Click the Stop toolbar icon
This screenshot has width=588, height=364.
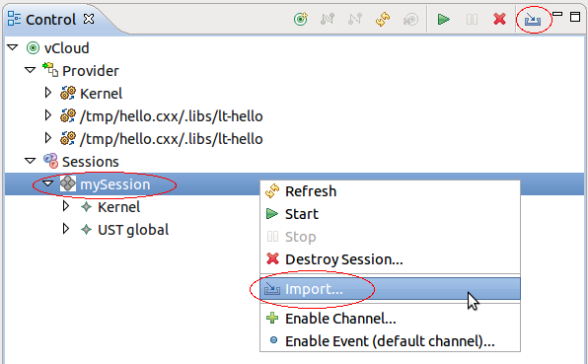(472, 19)
